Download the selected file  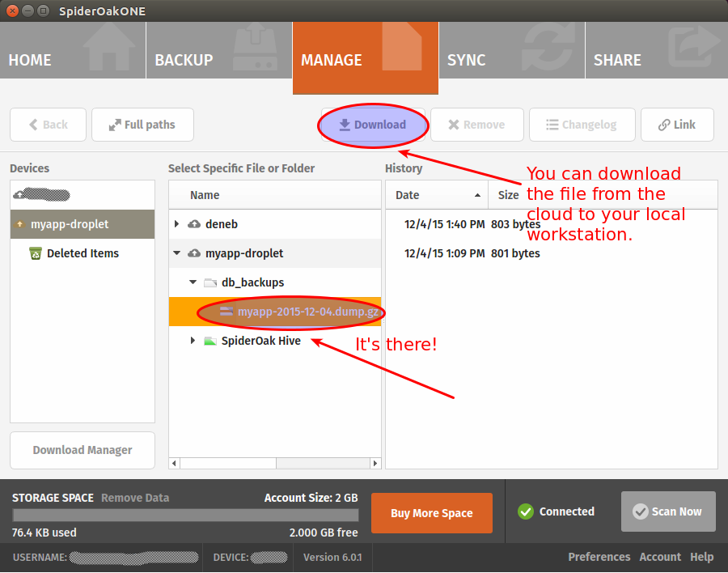pyautogui.click(x=373, y=125)
